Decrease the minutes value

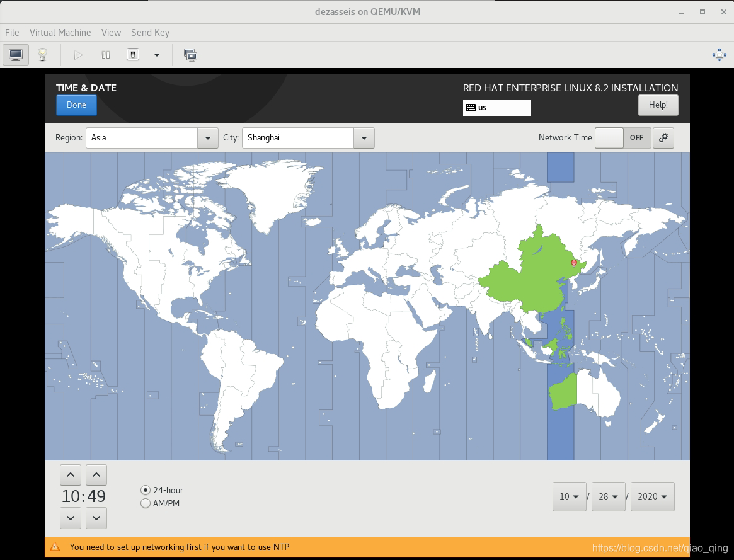[96, 518]
